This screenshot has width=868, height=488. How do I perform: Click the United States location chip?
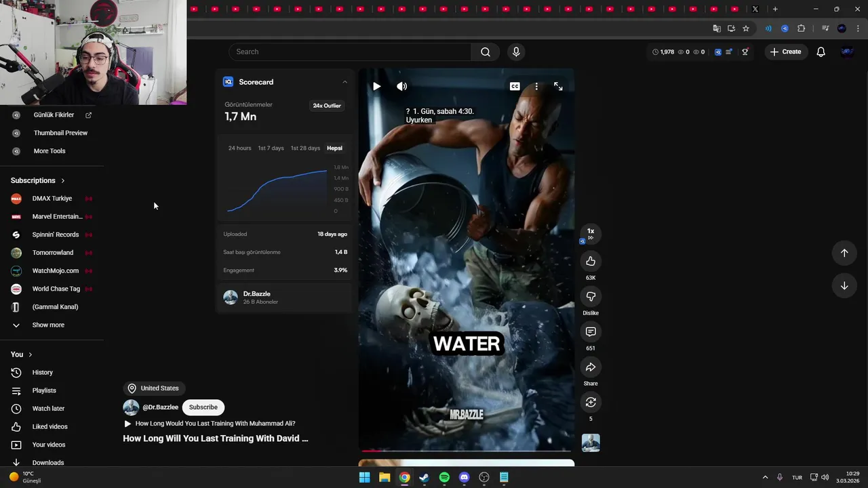tap(154, 388)
